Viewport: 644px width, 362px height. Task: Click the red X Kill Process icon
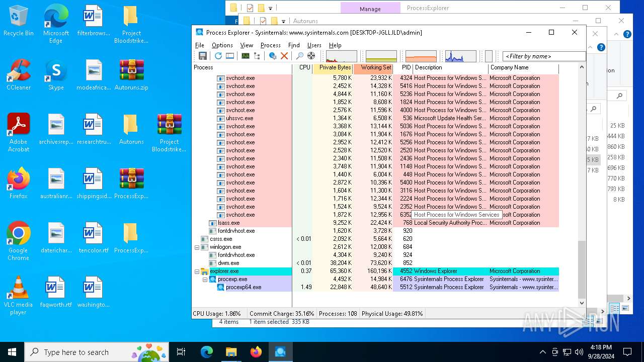click(284, 56)
